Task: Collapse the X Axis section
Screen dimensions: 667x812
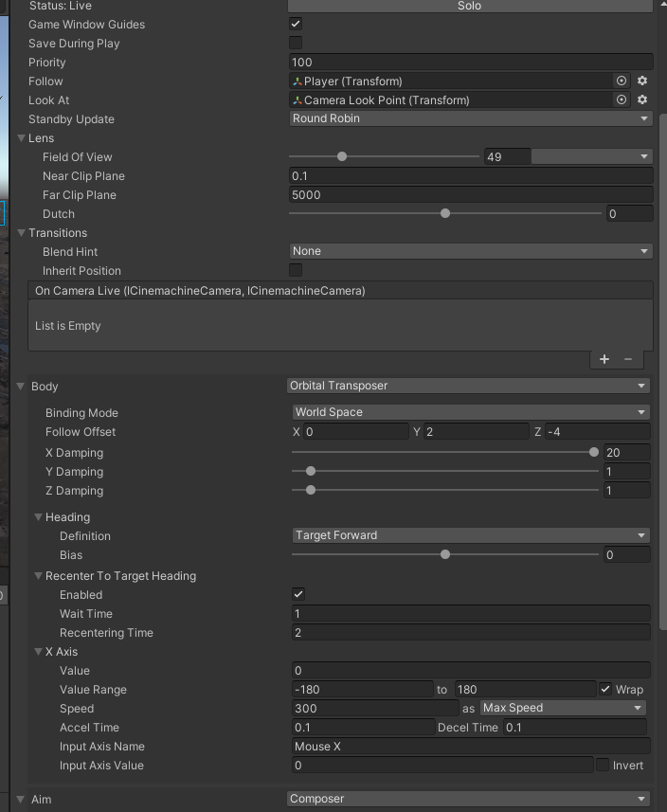Action: coord(36,652)
